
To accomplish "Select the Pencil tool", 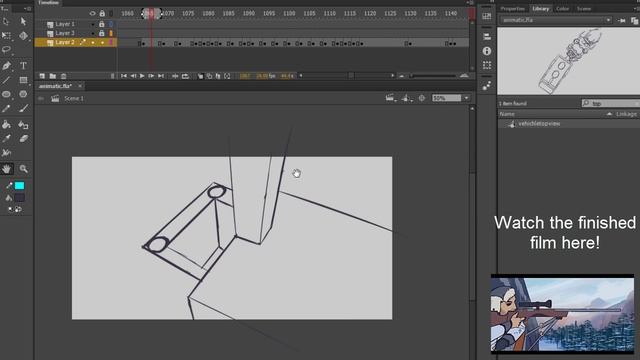I will click(6, 109).
